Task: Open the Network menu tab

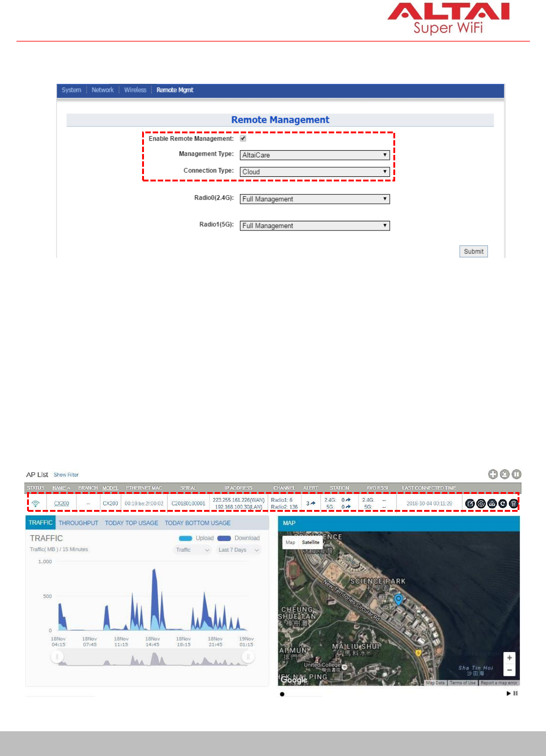Action: click(x=103, y=90)
